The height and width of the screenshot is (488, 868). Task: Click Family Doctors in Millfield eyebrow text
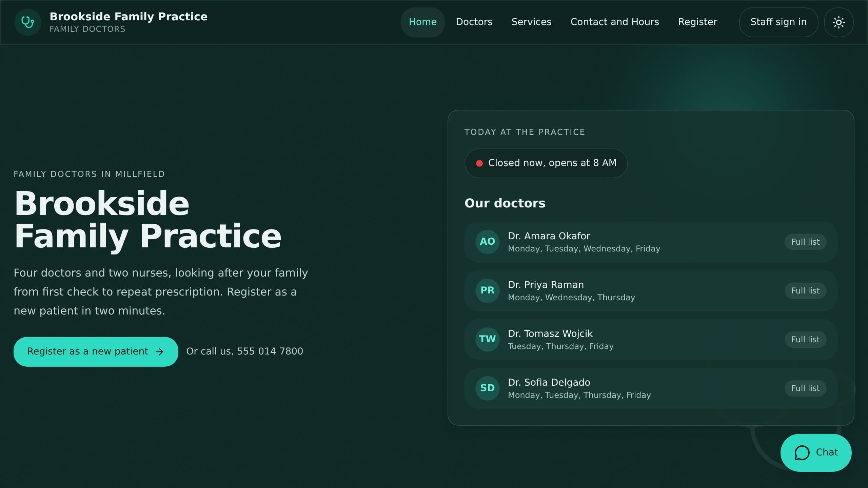coord(89,174)
